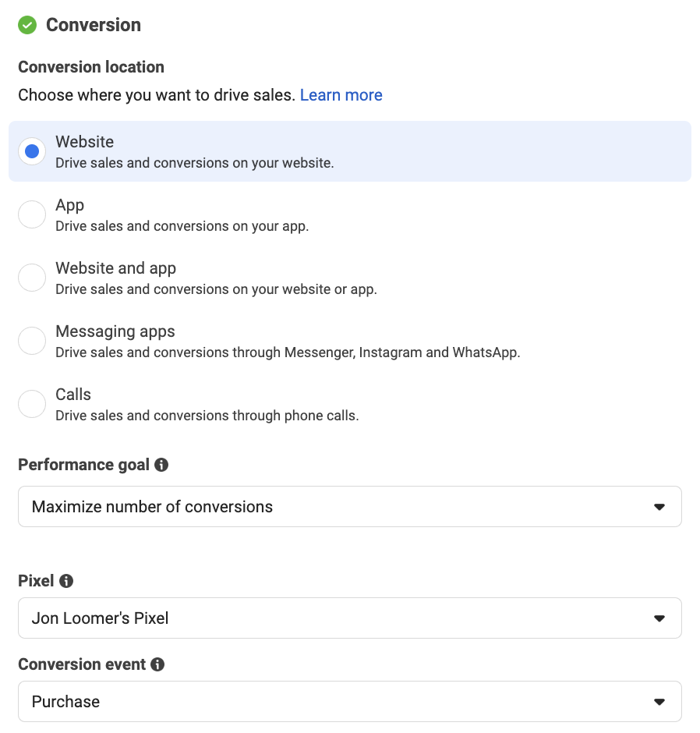Choose Calls as conversion location
Screen dimensions: 700x733
tap(32, 404)
